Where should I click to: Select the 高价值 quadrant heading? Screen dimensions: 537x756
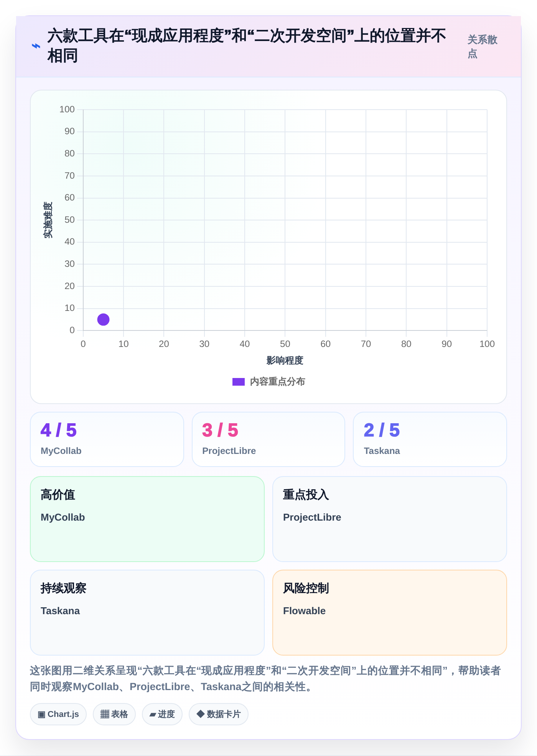(x=58, y=495)
